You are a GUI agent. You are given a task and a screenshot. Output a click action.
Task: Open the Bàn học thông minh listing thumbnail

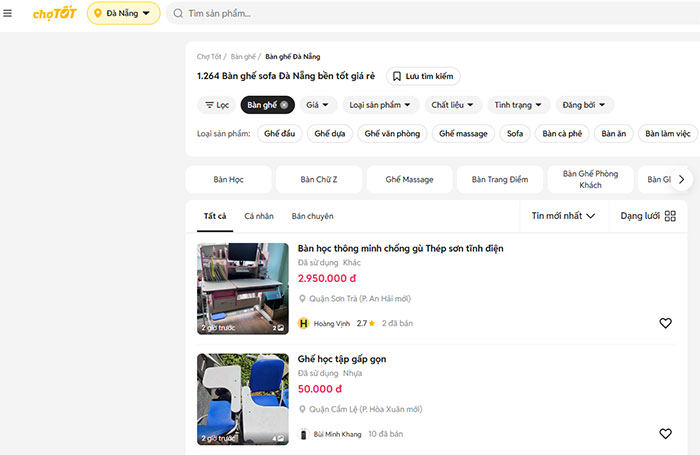tap(243, 289)
